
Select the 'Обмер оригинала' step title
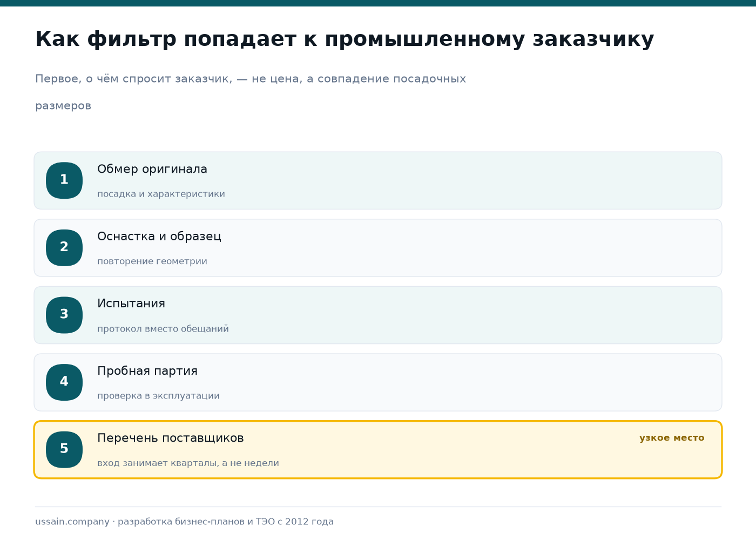pos(152,169)
